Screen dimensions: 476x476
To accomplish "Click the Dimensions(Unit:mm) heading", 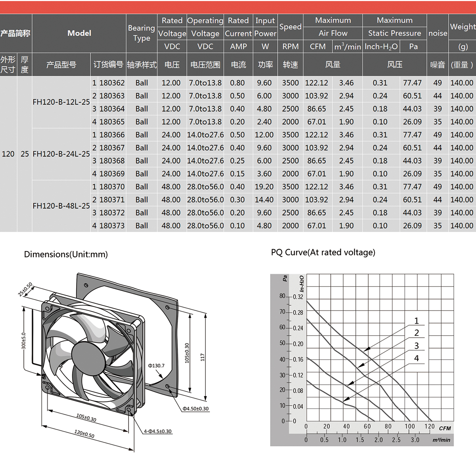I will [x=66, y=254].
